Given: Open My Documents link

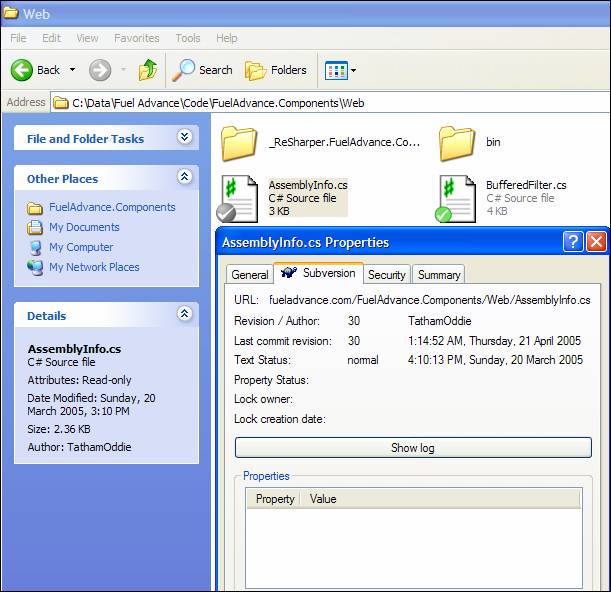Looking at the screenshot, I should (84, 227).
